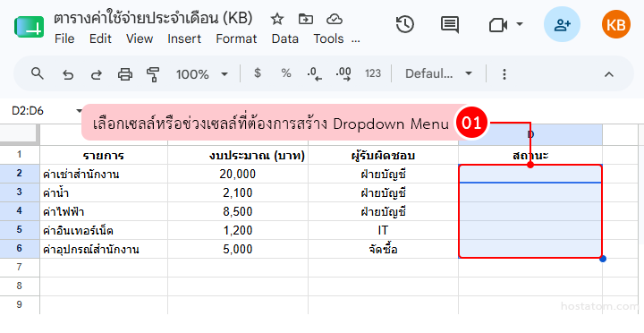The width and height of the screenshot is (644, 333).
Task: Click the header cell ผู้รับผิดชอบ
Action: (x=383, y=155)
